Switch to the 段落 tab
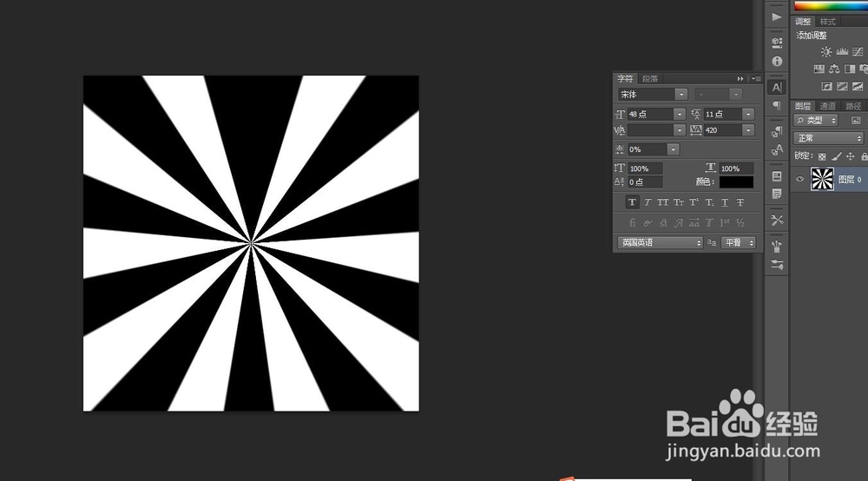The height and width of the screenshot is (481, 868). coord(650,79)
